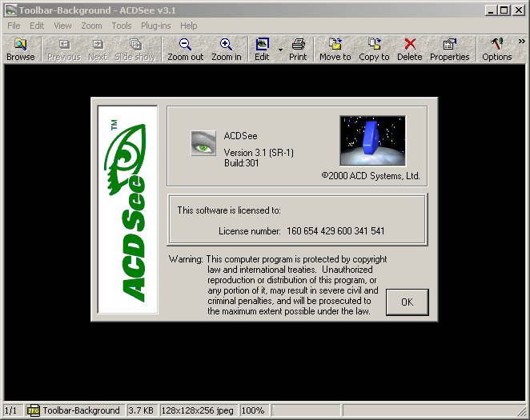This screenshot has width=530, height=420.
Task: Click the blue number animation thumbnail
Action: 373,141
